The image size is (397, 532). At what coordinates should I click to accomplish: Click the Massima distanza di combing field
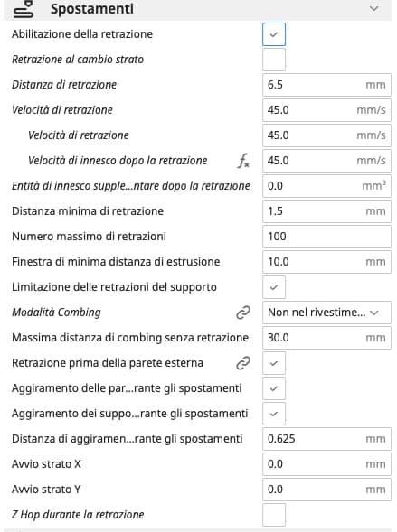(x=326, y=338)
